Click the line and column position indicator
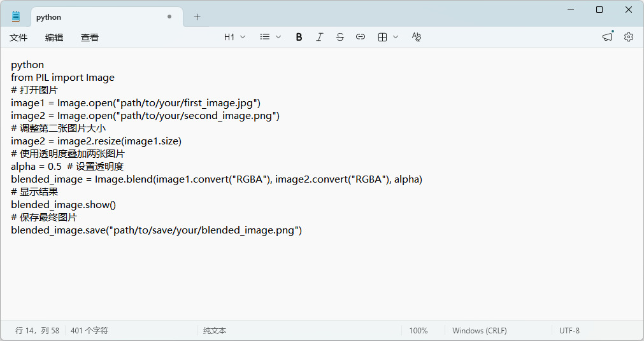The image size is (644, 341). 38,331
